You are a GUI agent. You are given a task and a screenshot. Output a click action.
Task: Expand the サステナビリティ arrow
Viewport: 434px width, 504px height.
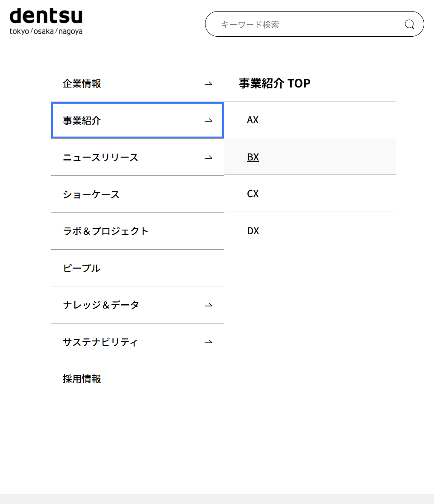(208, 342)
